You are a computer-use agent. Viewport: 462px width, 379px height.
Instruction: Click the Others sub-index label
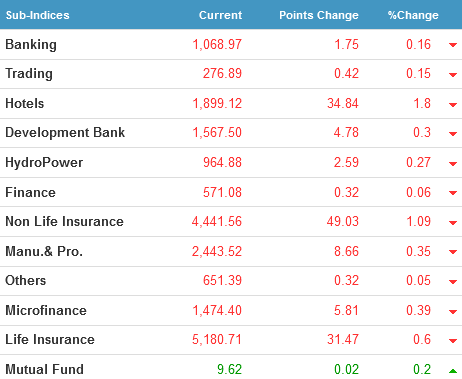(26, 280)
